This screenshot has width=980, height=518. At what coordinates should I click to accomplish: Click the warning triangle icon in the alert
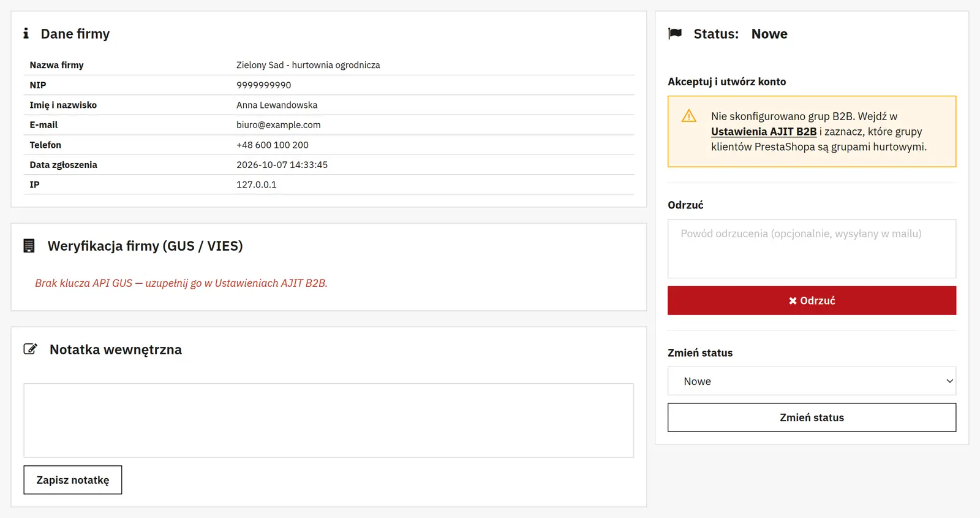click(689, 116)
